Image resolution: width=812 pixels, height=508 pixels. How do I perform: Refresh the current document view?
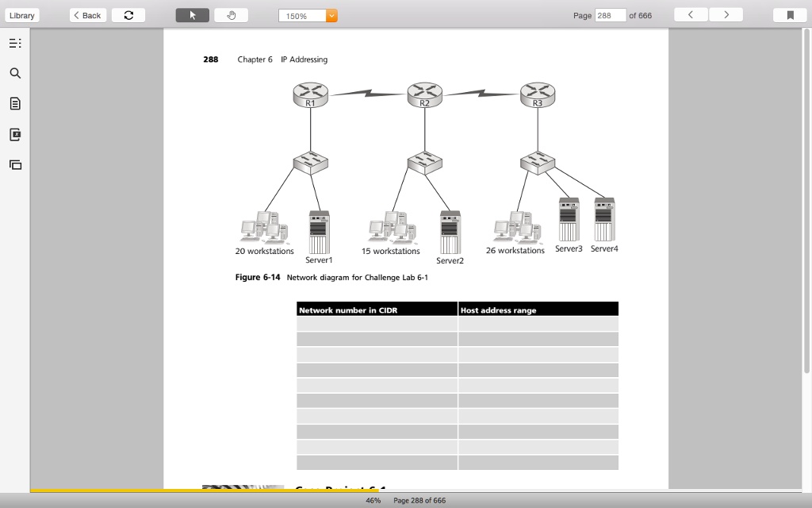128,14
